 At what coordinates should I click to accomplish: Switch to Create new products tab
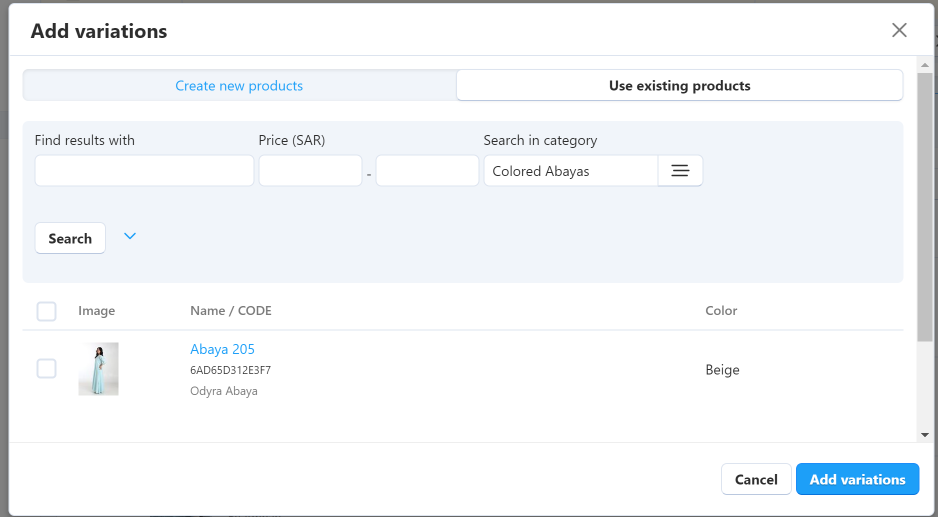pyautogui.click(x=239, y=86)
